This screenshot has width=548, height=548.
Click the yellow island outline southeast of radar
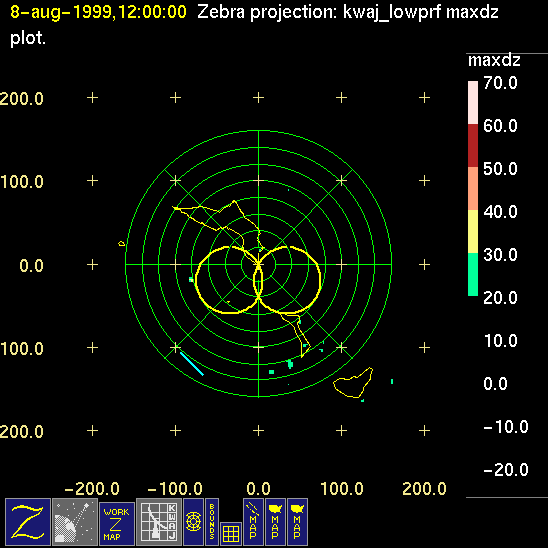[x=353, y=383]
